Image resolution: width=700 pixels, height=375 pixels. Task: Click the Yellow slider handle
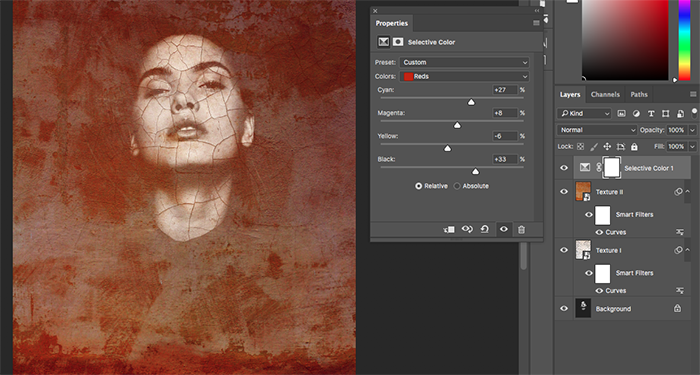pyautogui.click(x=447, y=149)
